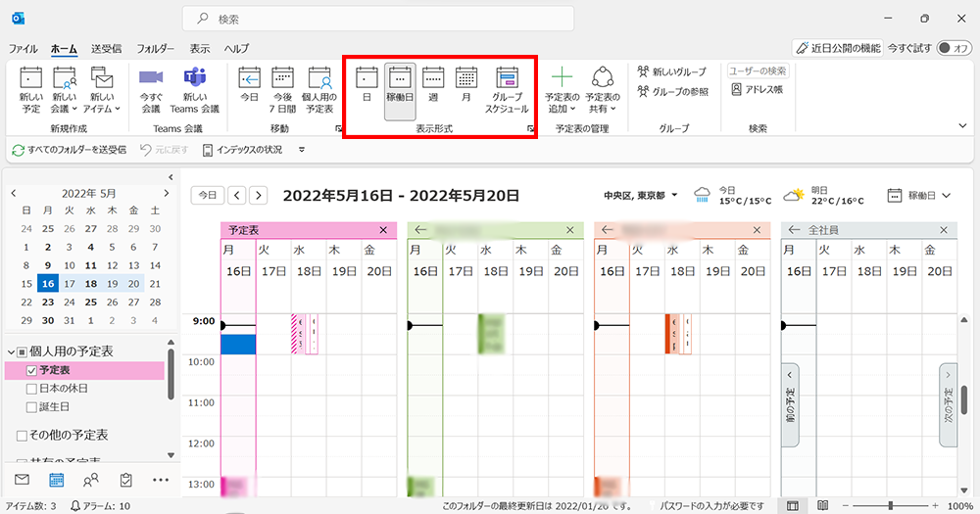The image size is (980, 514).
Task: Select the 週 view icon
Action: 433,88
